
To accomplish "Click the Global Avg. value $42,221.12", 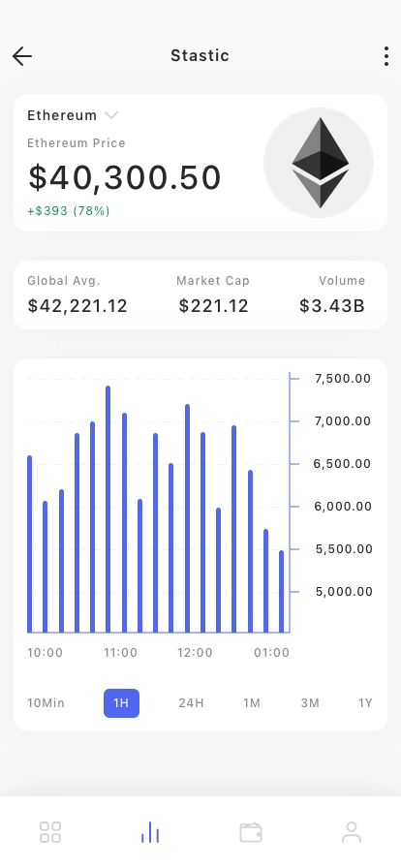I will 77,305.
